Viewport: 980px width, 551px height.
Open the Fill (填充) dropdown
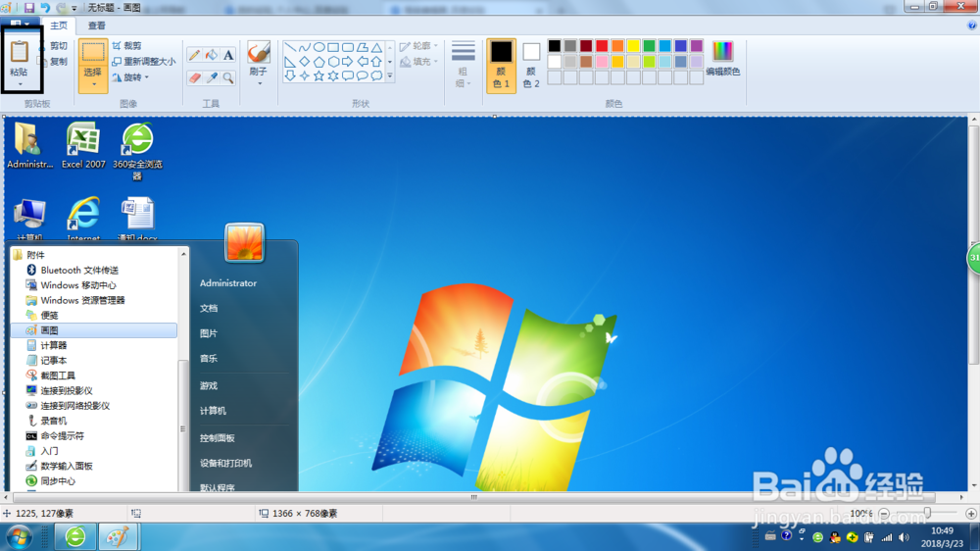coord(418,62)
